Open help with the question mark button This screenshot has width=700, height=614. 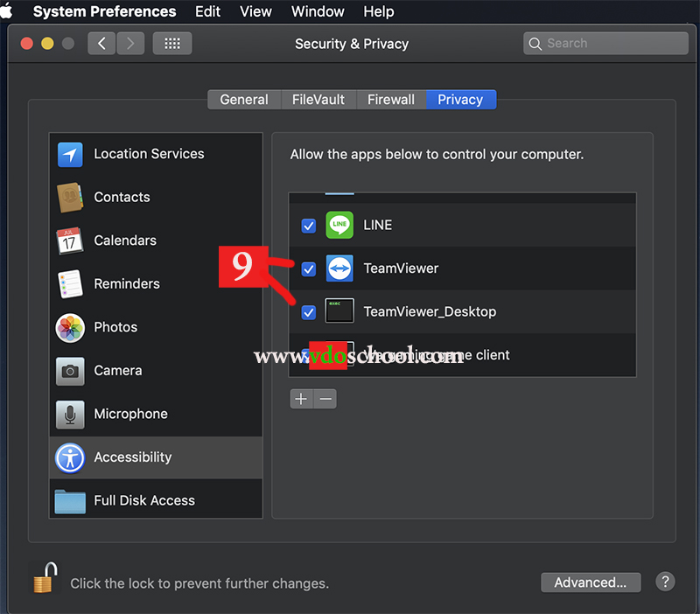(665, 582)
